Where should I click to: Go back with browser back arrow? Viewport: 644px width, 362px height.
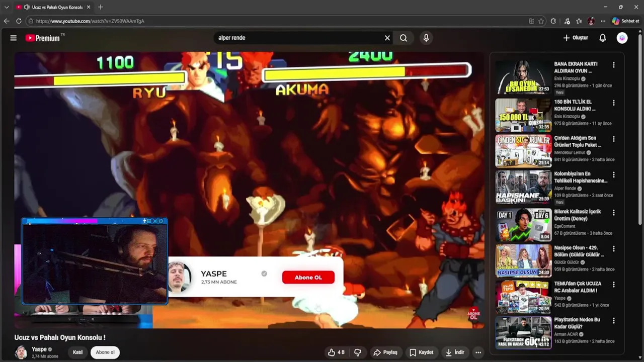pyautogui.click(x=7, y=21)
